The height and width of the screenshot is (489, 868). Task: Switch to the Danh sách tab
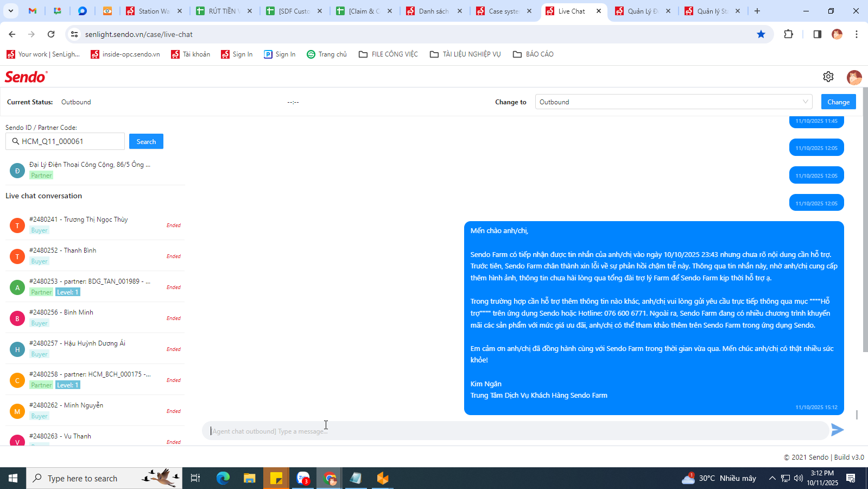(x=434, y=11)
